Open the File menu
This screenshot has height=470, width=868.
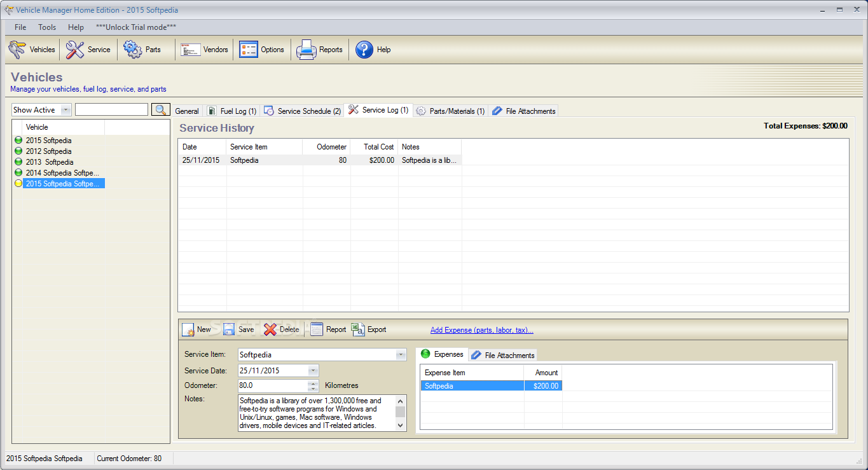20,27
